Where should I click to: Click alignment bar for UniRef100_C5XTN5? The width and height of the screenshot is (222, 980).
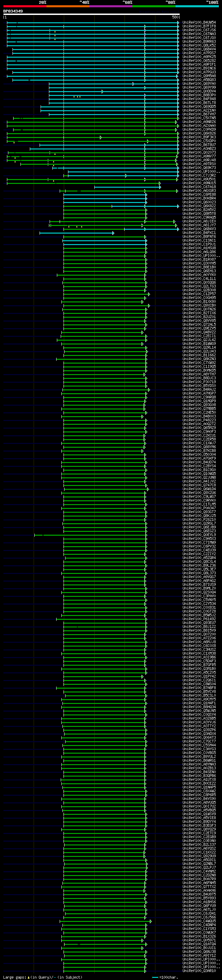pos(96,118)
